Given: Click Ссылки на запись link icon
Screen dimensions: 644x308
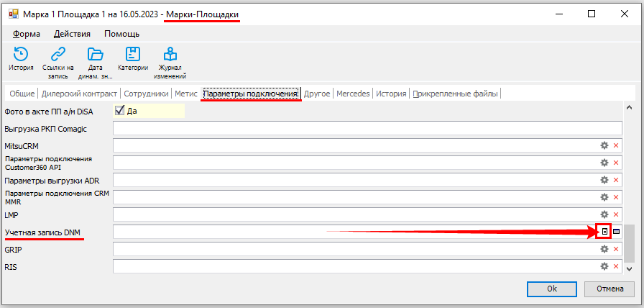Looking at the screenshot, I should [58, 55].
